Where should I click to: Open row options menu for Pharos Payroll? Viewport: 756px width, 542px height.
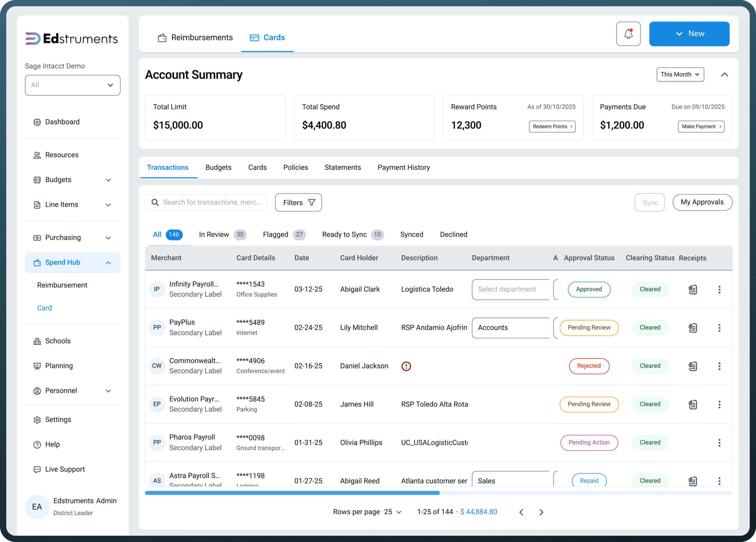(x=719, y=442)
